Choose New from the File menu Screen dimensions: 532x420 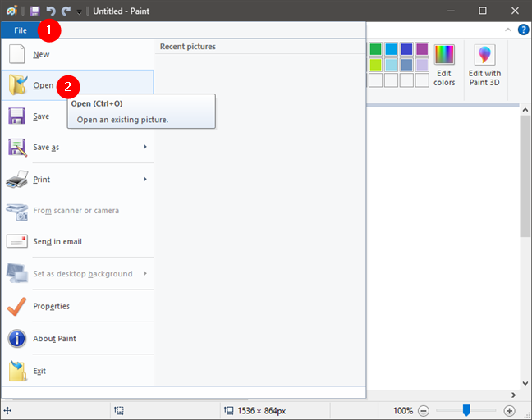coord(77,54)
